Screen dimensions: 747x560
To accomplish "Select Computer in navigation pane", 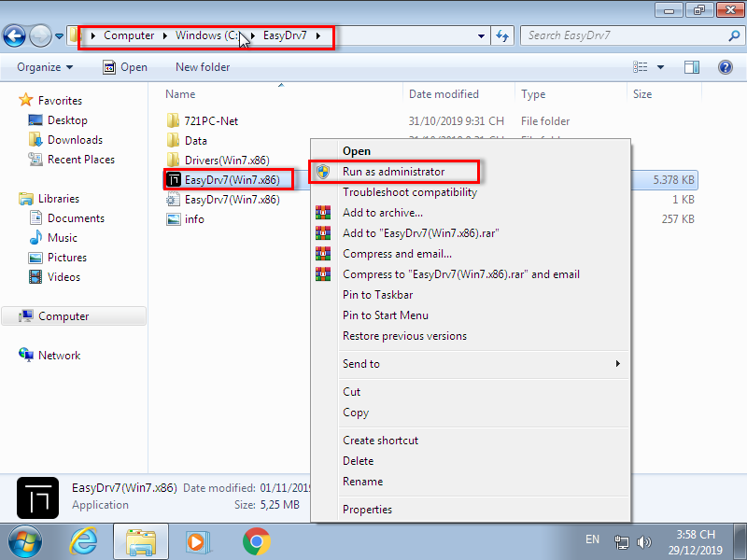I will click(74, 316).
